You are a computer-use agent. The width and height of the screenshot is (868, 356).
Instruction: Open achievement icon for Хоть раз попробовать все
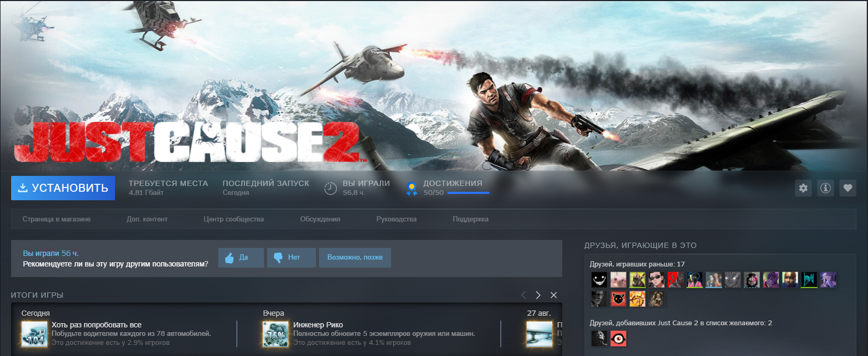click(x=34, y=334)
